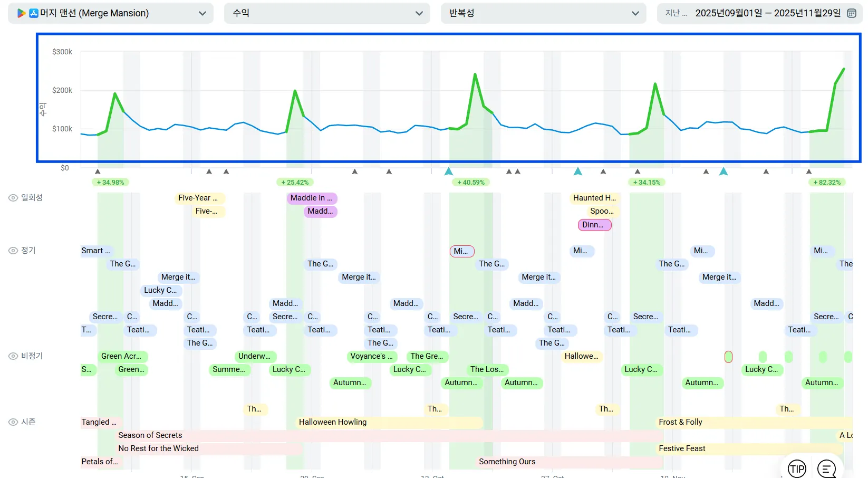This screenshot has width=868, height=478.
Task: Click the gray marker above the +34.98% badge
Action: coord(98,171)
